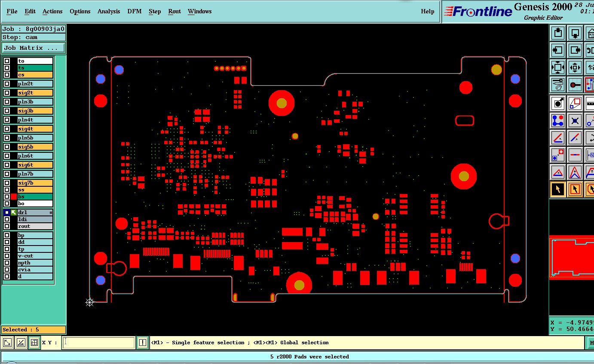Click the board overview thumbnail on the right
Image resolution: width=594 pixels, height=364 pixels.
coord(572,257)
